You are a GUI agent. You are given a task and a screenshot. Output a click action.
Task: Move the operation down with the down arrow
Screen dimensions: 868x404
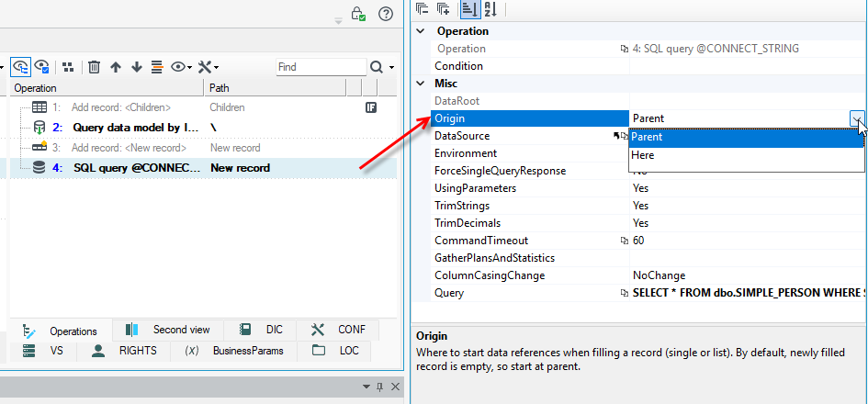point(137,67)
